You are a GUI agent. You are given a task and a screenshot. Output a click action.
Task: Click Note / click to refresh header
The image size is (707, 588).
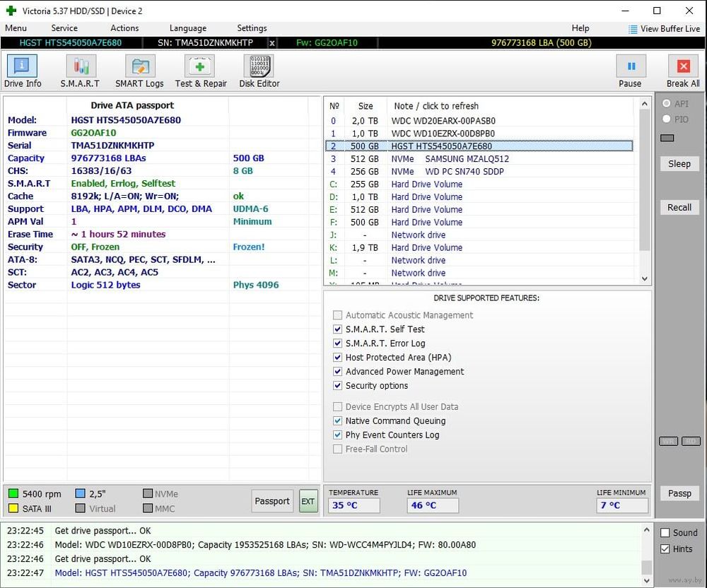[436, 106]
